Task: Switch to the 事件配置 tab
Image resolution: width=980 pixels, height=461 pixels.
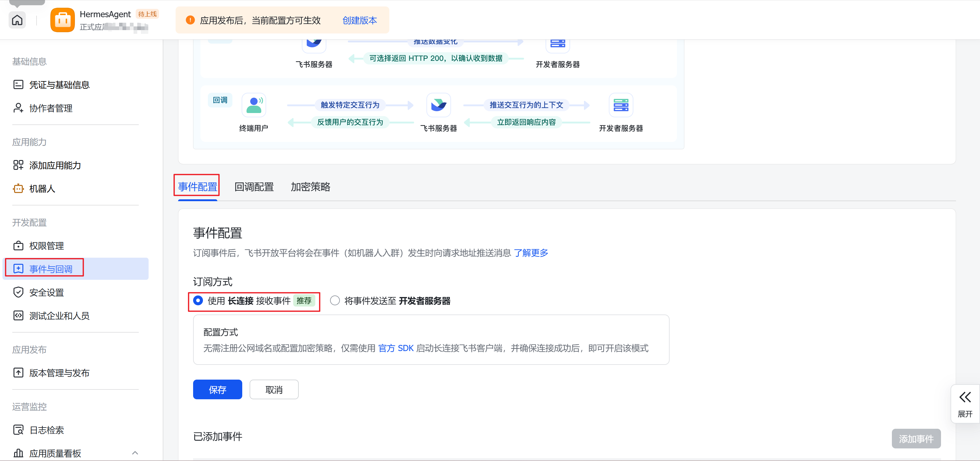Action: coord(197,187)
